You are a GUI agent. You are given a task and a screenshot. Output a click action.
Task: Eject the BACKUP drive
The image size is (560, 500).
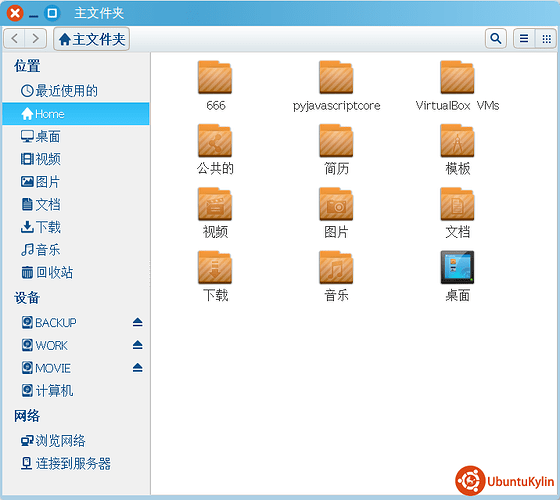click(x=138, y=322)
